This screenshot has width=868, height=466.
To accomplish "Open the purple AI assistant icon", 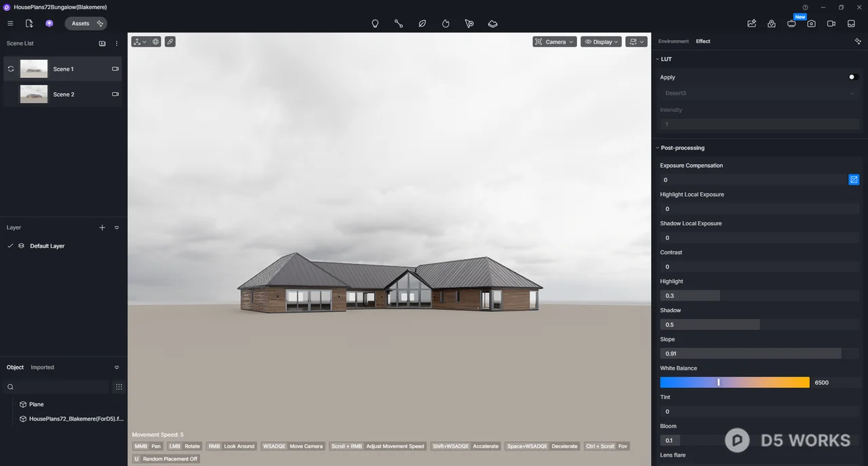I will pyautogui.click(x=50, y=23).
